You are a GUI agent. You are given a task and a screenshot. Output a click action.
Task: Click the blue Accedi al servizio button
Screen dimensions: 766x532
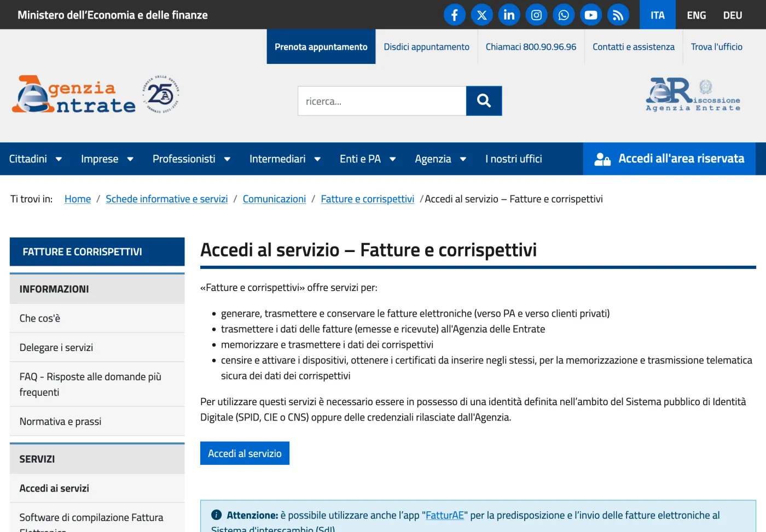tap(245, 453)
